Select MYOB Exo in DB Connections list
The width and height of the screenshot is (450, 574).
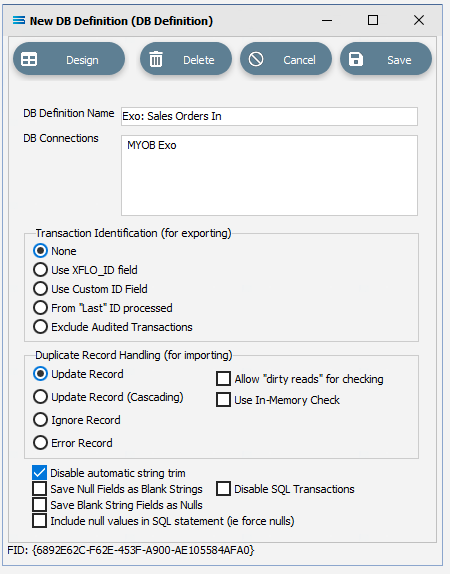pyautogui.click(x=152, y=145)
